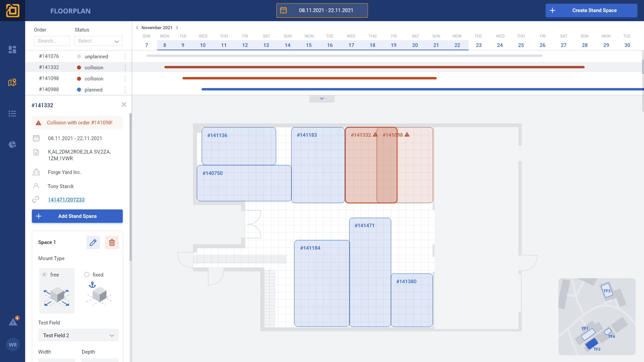
Task: Go to next month after November 2021
Action: [177, 28]
